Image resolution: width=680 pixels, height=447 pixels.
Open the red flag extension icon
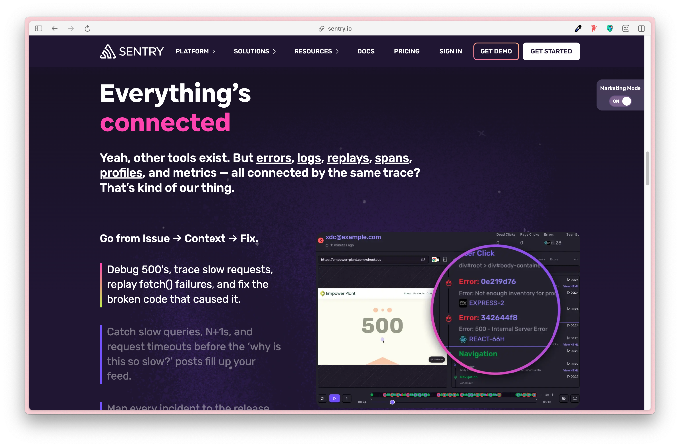[x=594, y=29]
